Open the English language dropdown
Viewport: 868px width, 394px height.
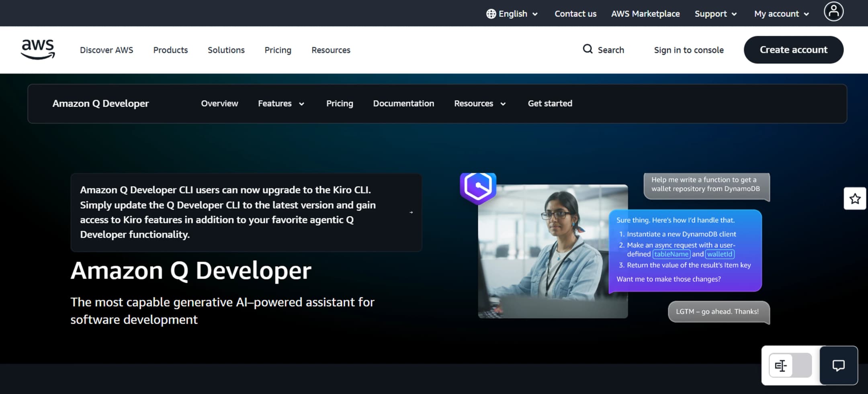(512, 14)
